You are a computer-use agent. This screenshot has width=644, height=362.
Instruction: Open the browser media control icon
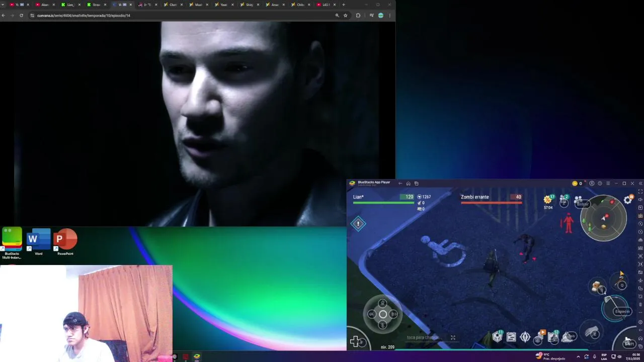coord(372,16)
